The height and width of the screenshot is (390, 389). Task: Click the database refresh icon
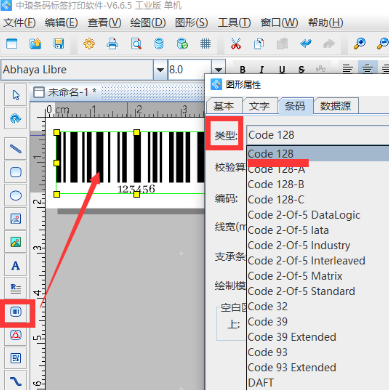[182, 44]
